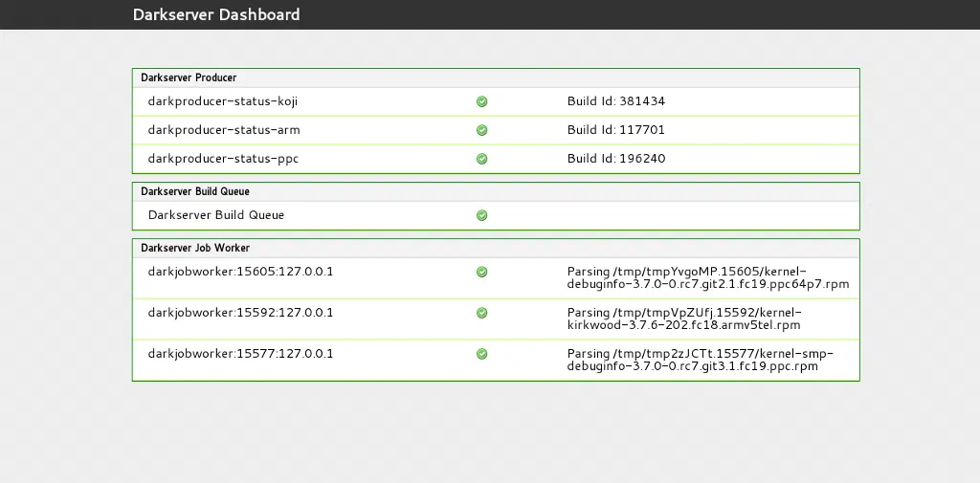
Task: Click the Darkserver Dashboard title
Action: (216, 14)
